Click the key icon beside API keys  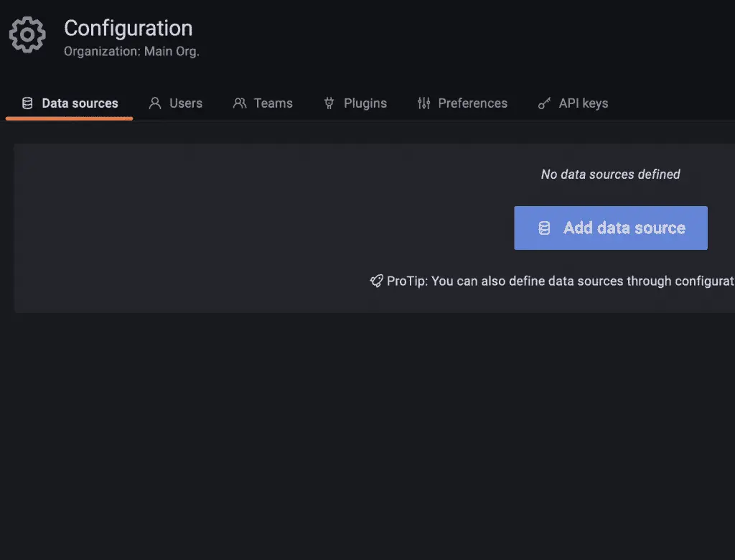[x=545, y=103]
